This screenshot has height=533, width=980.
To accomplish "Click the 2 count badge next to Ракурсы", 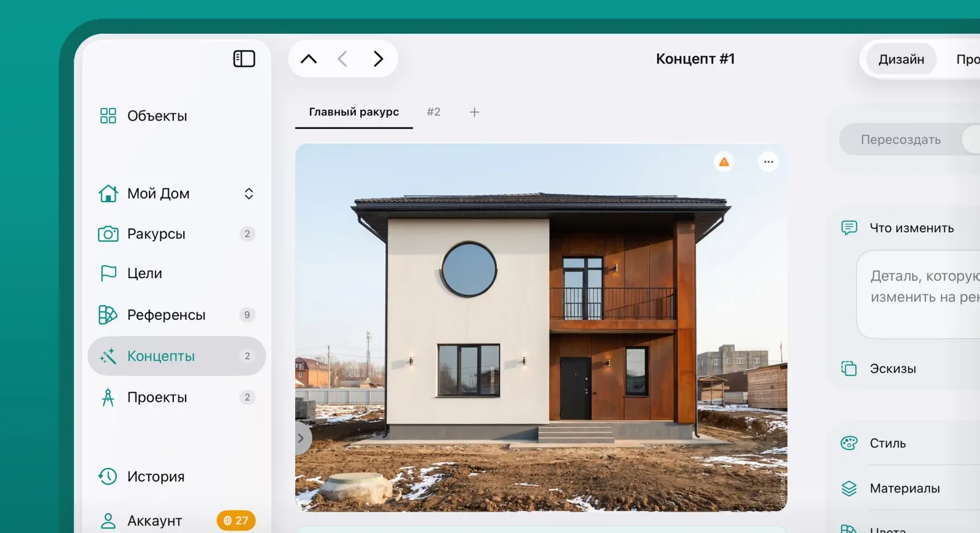I will point(247,233).
